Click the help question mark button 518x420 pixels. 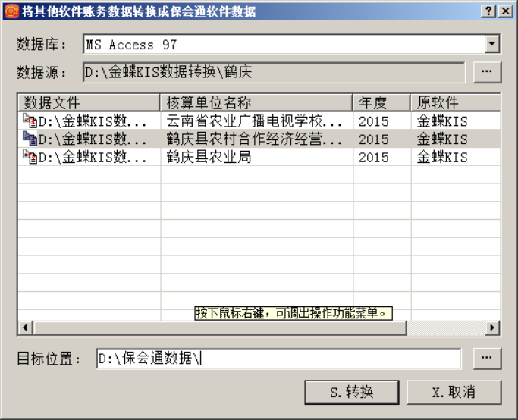pos(488,11)
